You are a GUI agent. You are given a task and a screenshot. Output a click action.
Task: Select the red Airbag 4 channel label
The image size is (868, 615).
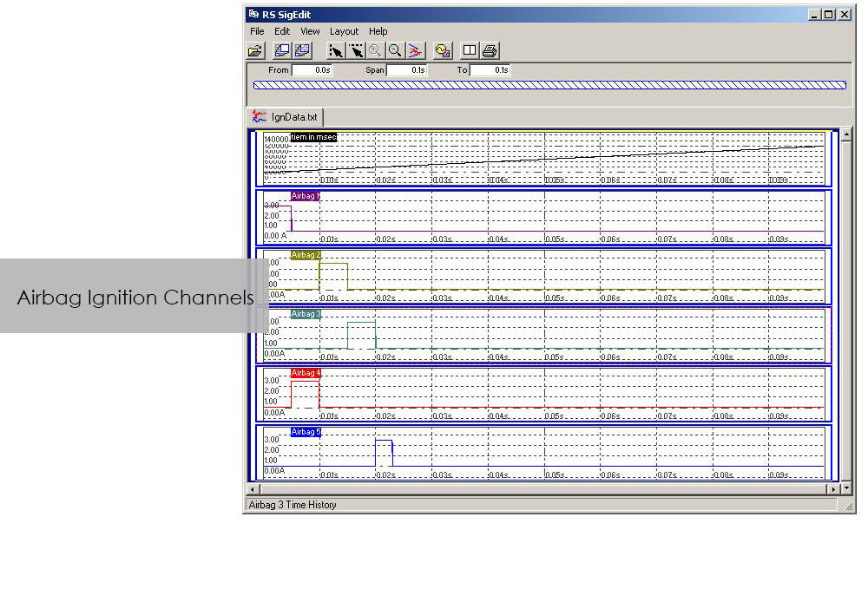coord(306,373)
